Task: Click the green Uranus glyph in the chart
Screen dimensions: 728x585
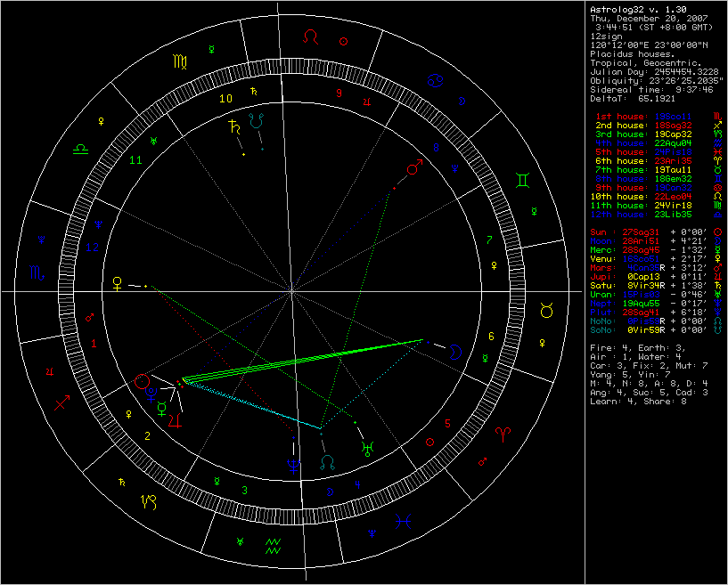Action: point(365,448)
